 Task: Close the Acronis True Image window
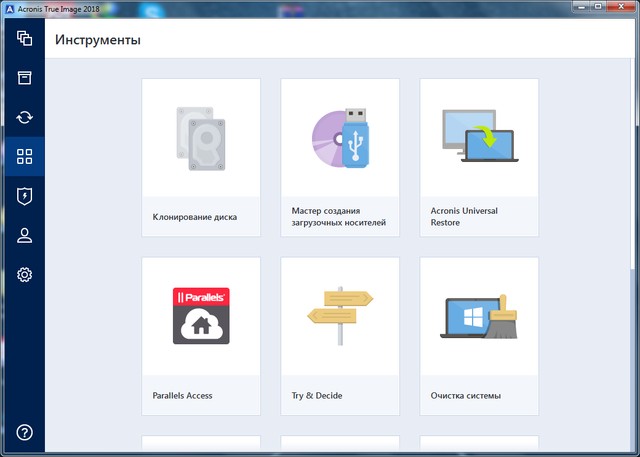click(x=619, y=8)
